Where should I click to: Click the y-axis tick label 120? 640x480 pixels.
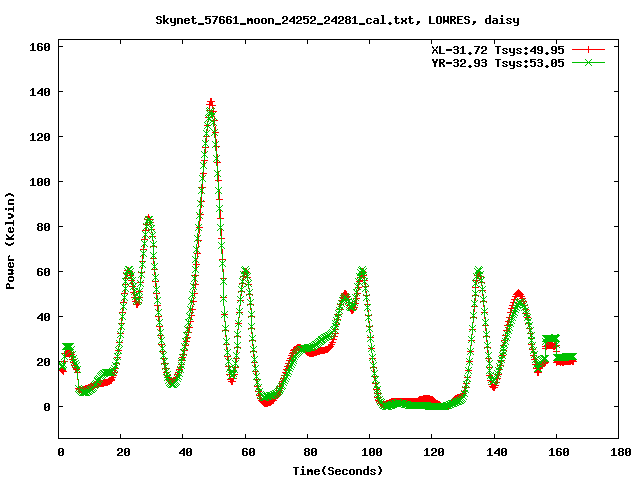(x=40, y=137)
